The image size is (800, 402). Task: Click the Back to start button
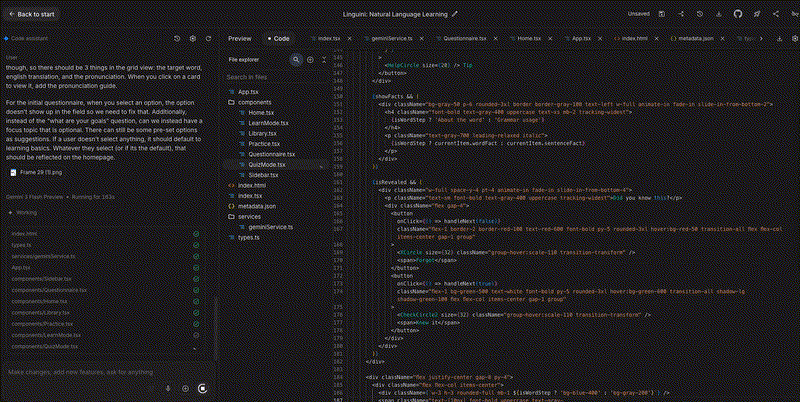tap(32, 15)
